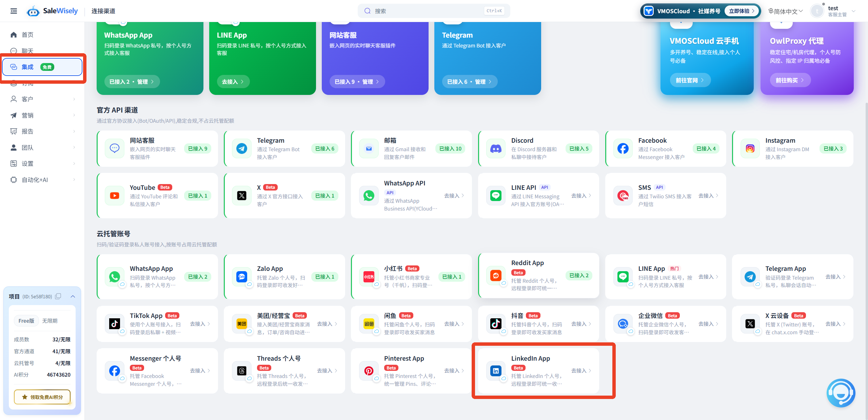868x420 pixels.
Task: Click 去接入 for 抖音
Action: [x=581, y=324]
